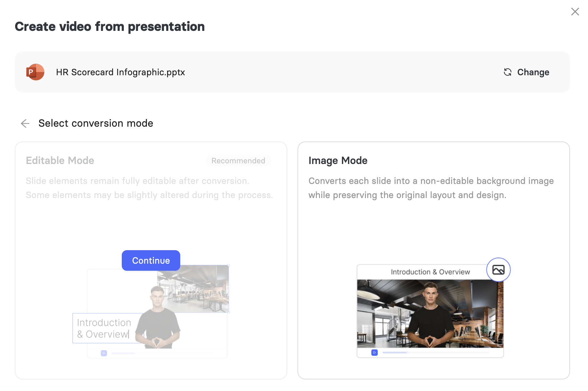
Task: Click the play button in Image Mode preview
Action: [x=374, y=352]
